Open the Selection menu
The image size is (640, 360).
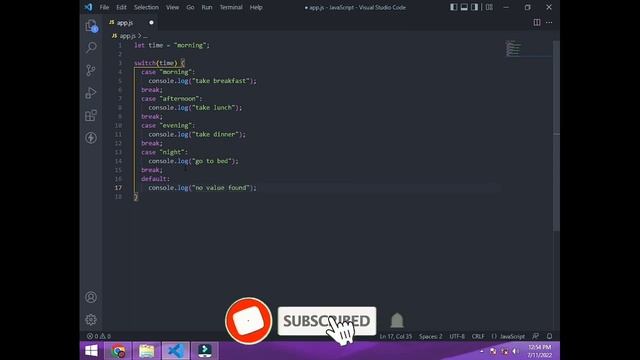pyautogui.click(x=146, y=7)
